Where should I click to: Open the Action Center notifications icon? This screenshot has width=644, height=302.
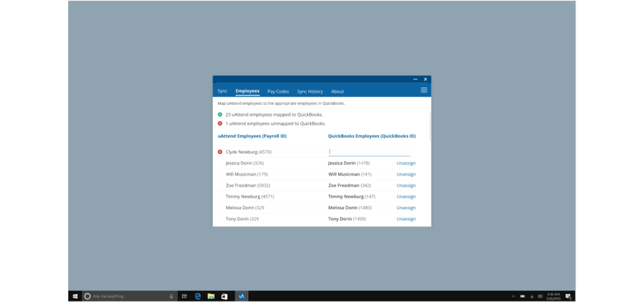coord(568,296)
